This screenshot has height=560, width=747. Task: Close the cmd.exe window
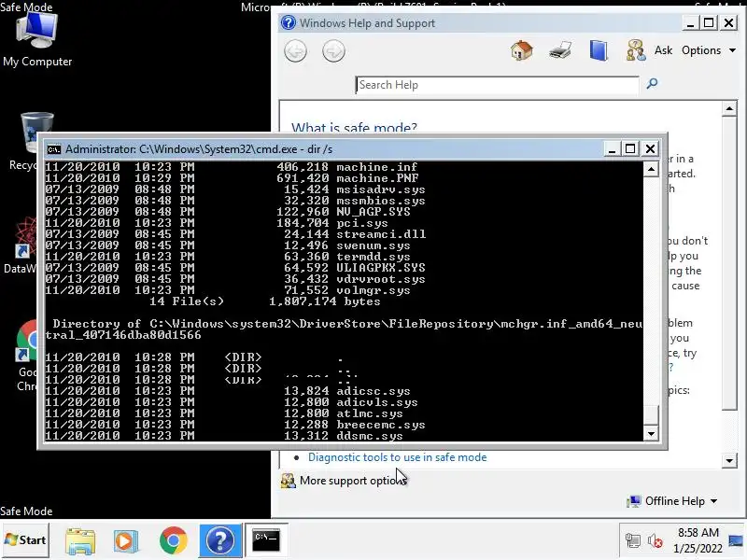(x=650, y=149)
